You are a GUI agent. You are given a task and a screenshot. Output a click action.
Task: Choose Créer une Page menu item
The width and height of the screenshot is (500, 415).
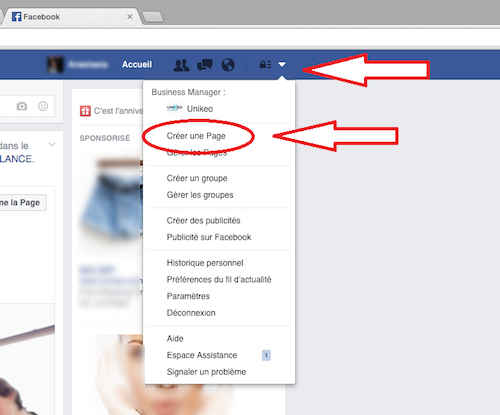196,136
